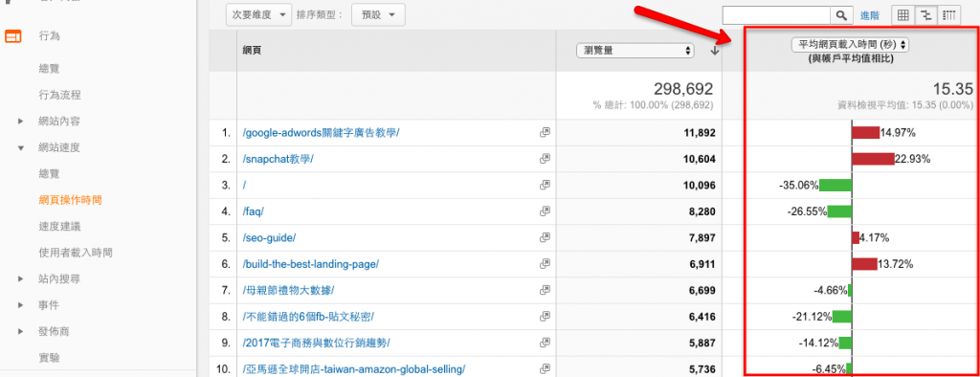980x377 pixels.
Task: Open the 預設 sort type dropdown
Action: tap(378, 15)
